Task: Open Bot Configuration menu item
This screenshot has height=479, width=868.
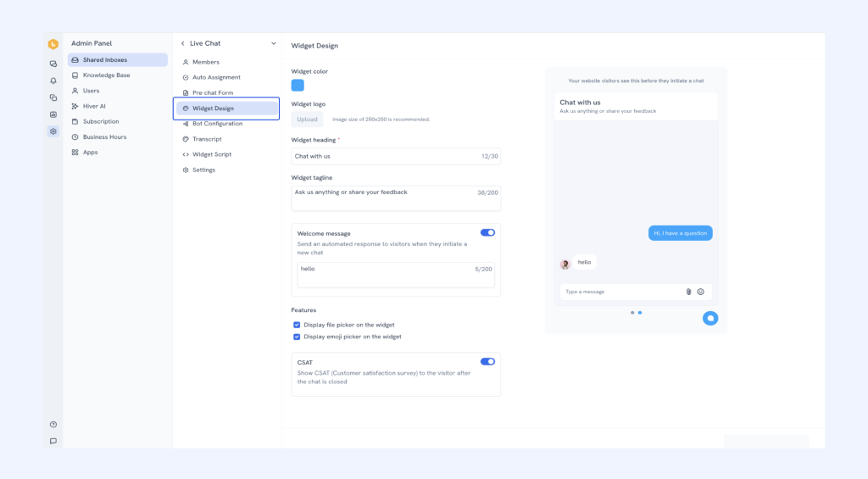Action: (217, 124)
